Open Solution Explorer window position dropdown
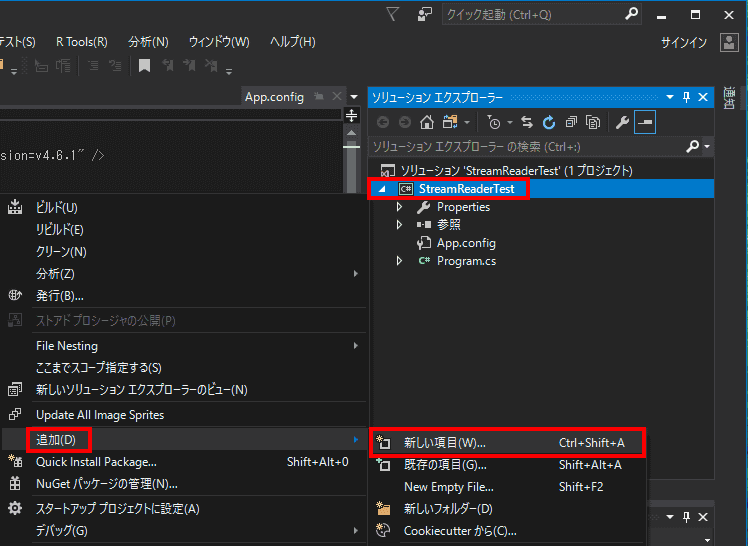Image resolution: width=748 pixels, height=546 pixels. 670,97
